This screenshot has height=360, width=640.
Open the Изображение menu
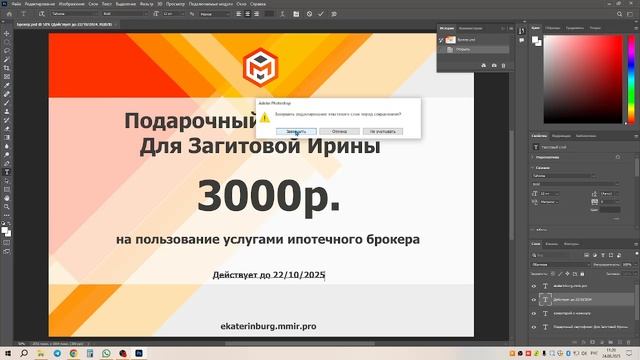[x=72, y=4]
